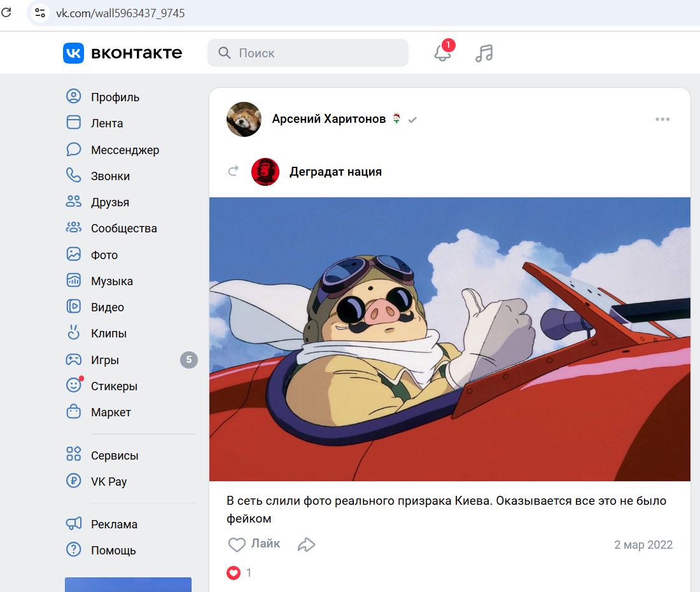Click the Клипы hand icon
Image resolution: width=700 pixels, height=592 pixels.
(x=74, y=332)
